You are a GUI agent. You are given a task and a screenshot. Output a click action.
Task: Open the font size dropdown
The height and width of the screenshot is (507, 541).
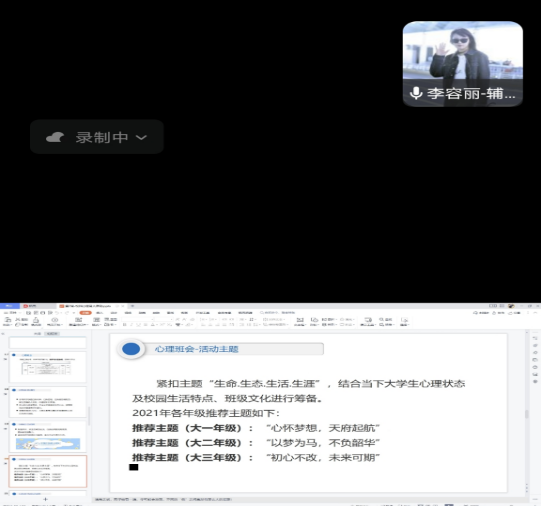click(x=164, y=319)
